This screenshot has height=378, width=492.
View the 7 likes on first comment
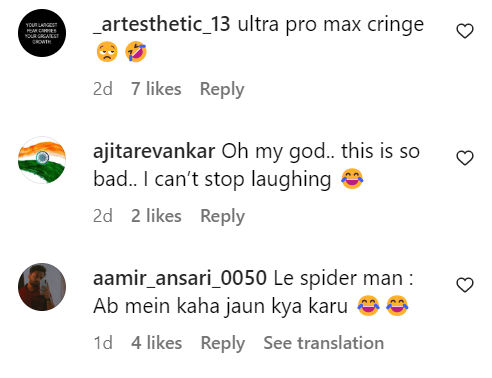(x=156, y=89)
